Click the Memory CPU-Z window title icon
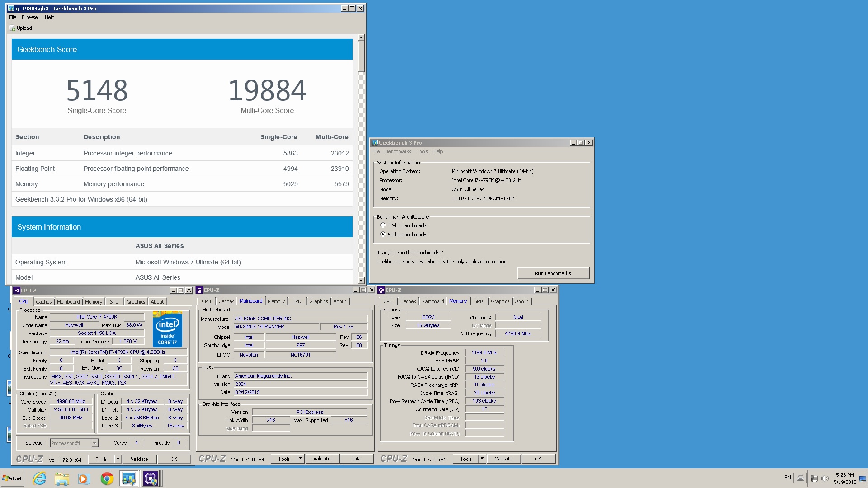 click(x=381, y=290)
